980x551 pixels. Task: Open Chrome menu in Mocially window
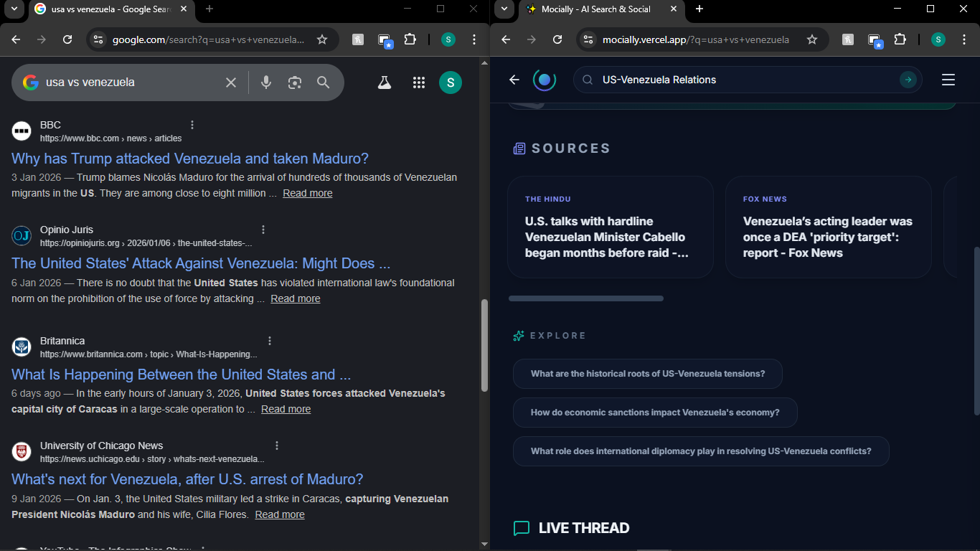tap(963, 39)
